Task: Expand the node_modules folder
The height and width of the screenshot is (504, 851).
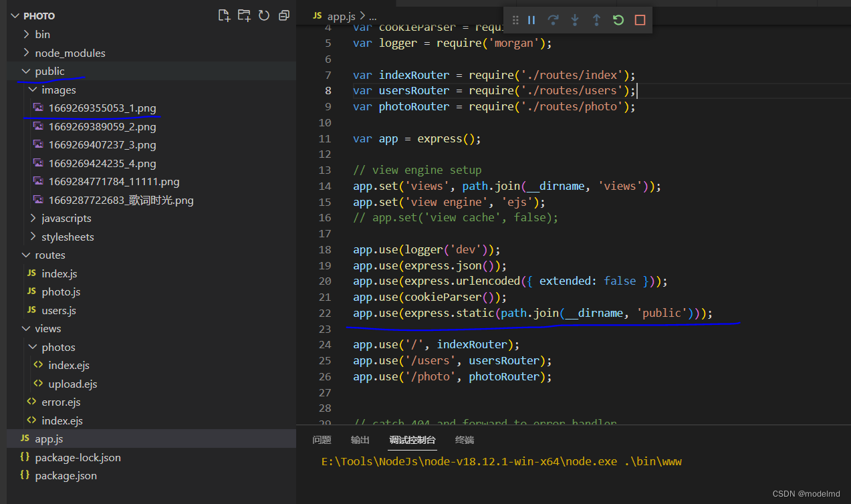Action: point(26,53)
